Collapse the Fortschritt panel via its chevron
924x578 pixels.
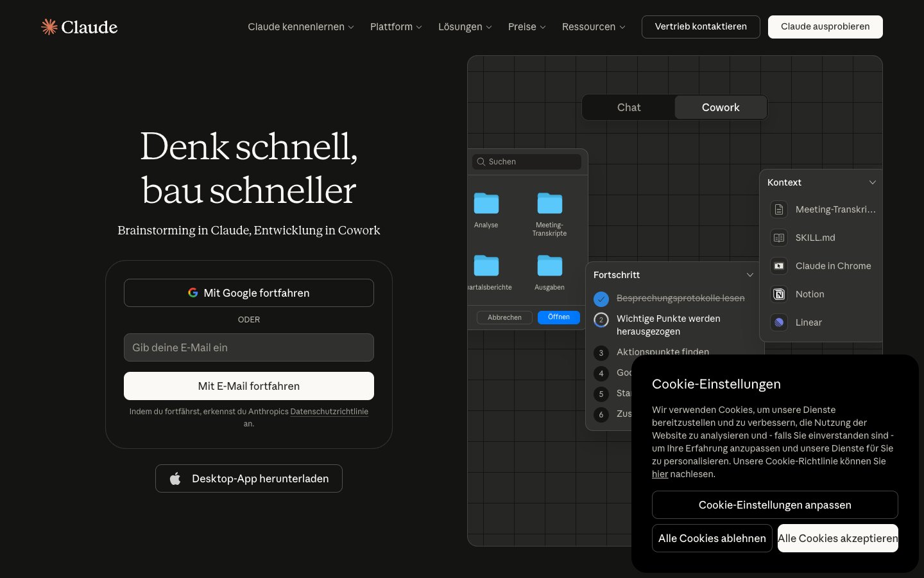(x=750, y=275)
